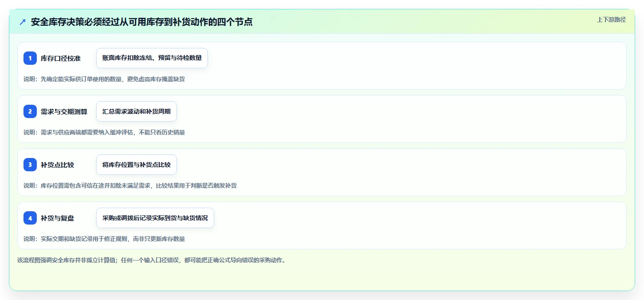Click the 补货点比较 step label
The width and height of the screenshot is (644, 300).
tap(58, 165)
